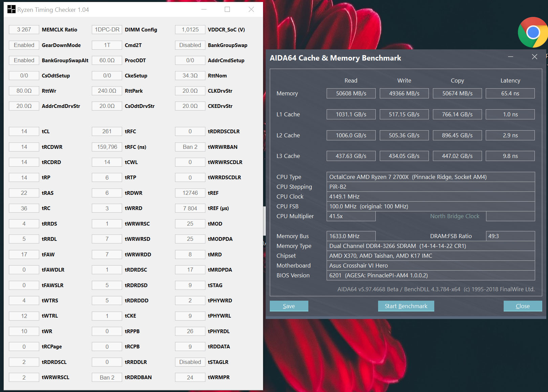
Task: Close the AIDA64 benchmark window with X
Action: click(534, 57)
